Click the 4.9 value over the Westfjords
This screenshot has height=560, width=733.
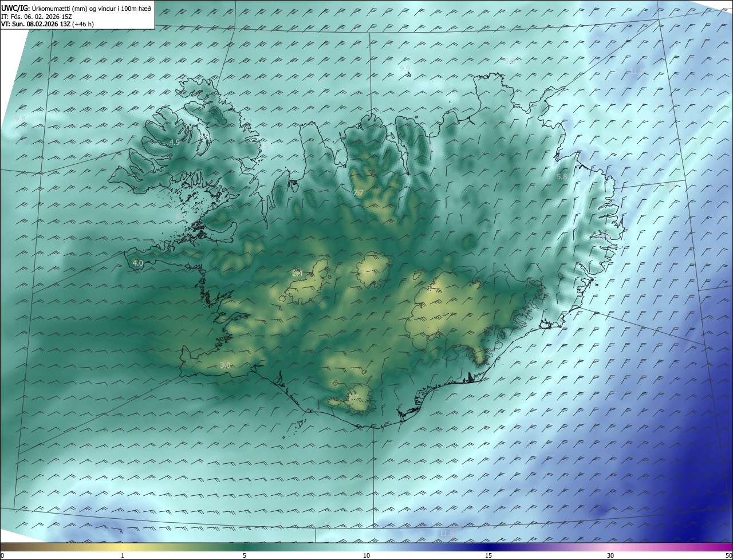[x=174, y=142]
